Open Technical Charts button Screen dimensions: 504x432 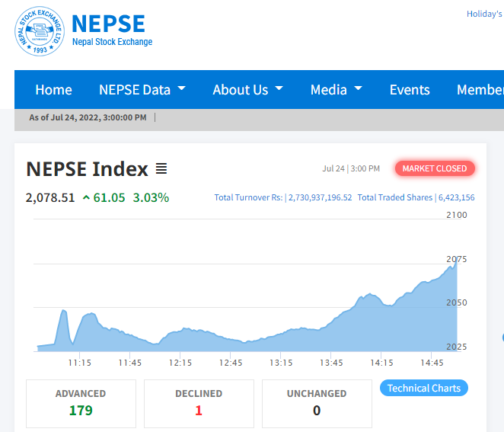[x=424, y=388]
